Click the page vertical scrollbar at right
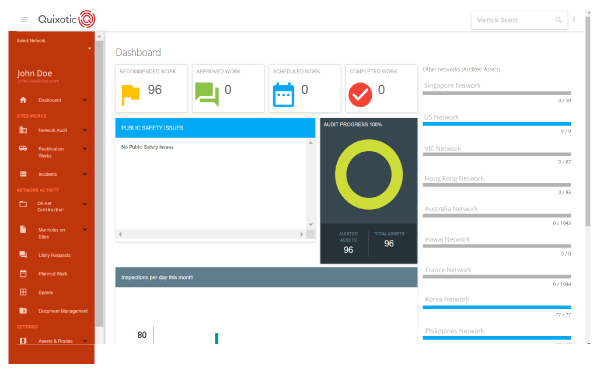 tap(588, 122)
